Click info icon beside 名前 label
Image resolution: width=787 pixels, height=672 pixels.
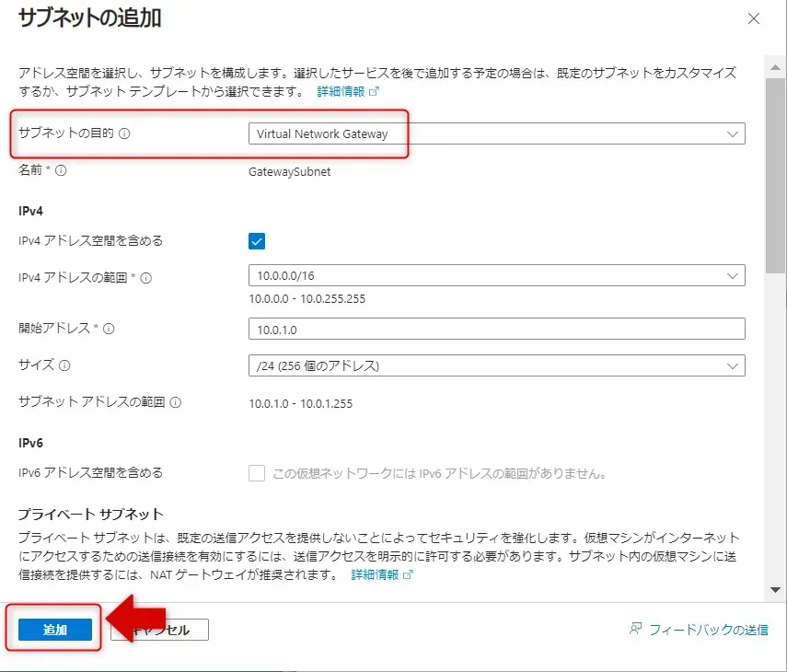tap(62, 170)
